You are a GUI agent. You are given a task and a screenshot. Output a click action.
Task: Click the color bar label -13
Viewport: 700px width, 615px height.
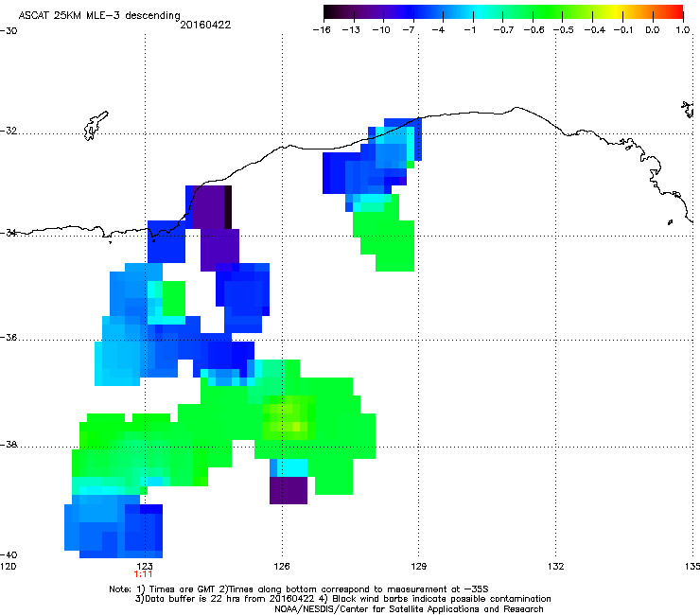click(351, 30)
